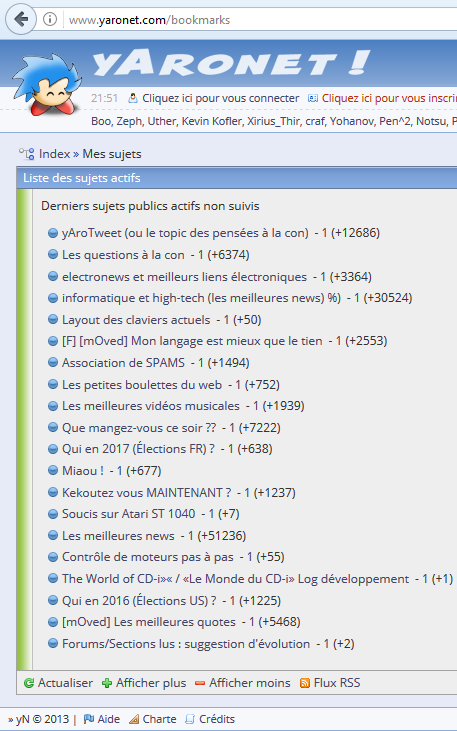Open 'Association de SPAMS' topic
This screenshot has height=731, width=457.
tap(123, 363)
